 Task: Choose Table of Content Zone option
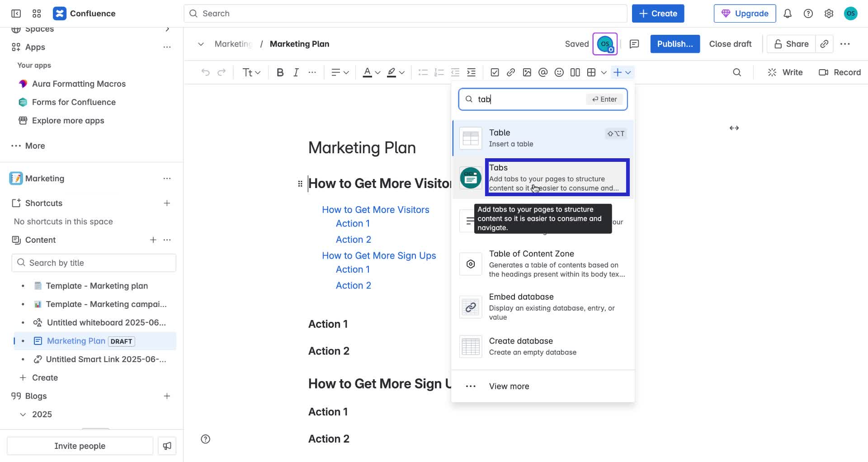543,264
